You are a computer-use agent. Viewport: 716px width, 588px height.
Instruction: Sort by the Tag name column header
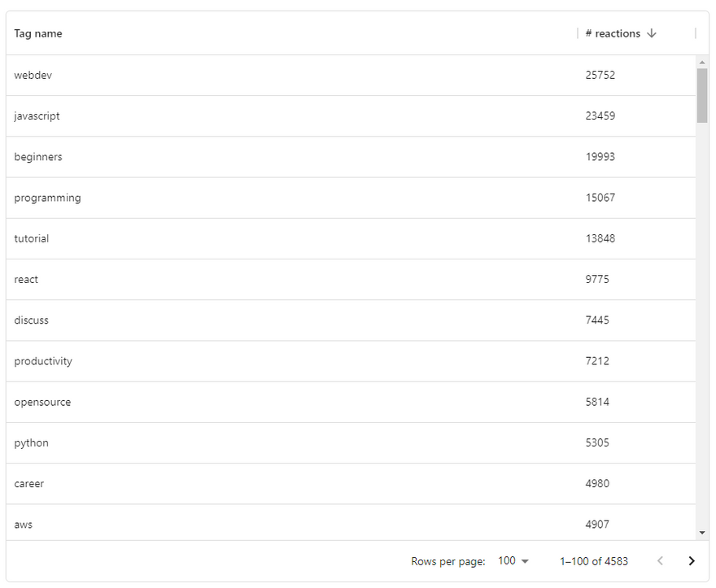coord(38,33)
